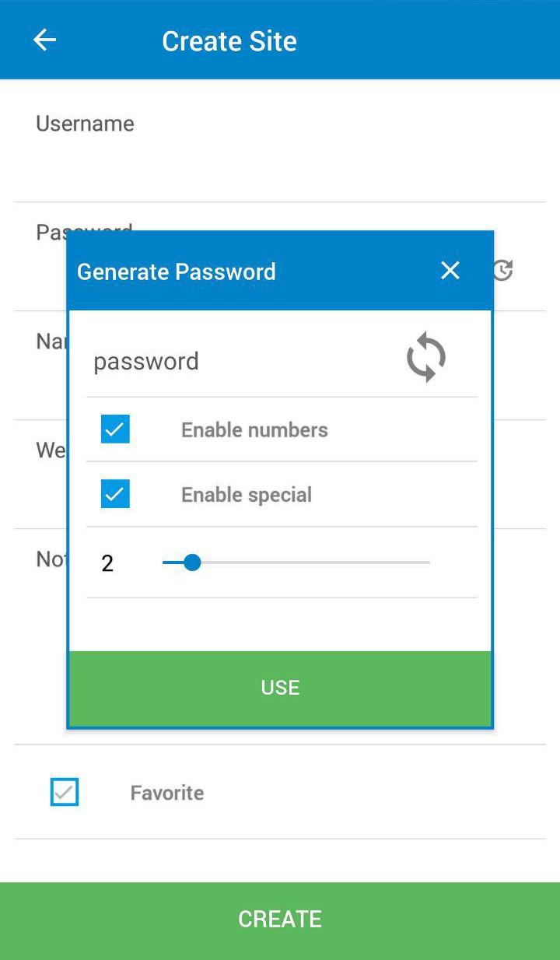The width and height of the screenshot is (560, 960).
Task: Uncheck the Favorite checkbox
Action: [x=65, y=792]
